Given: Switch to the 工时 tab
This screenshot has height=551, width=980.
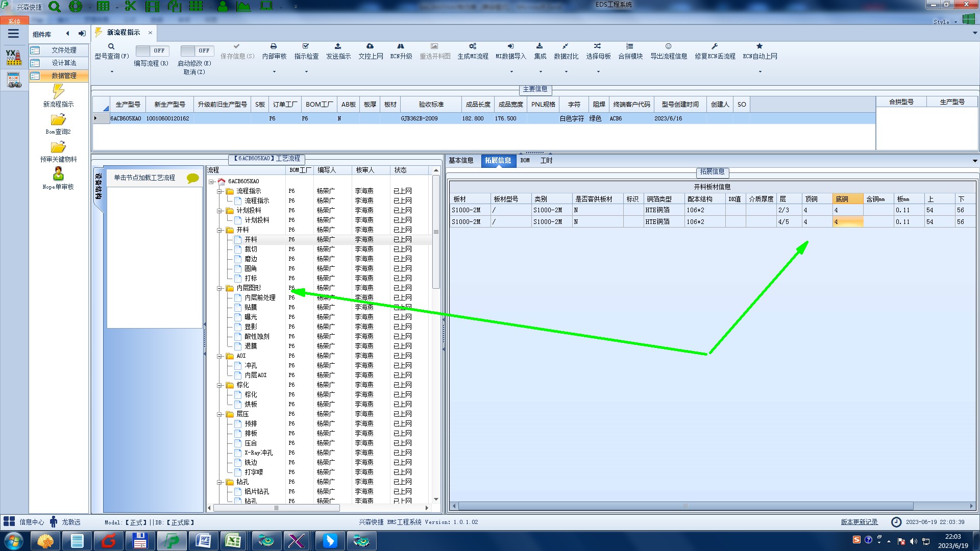Looking at the screenshot, I should click(546, 160).
